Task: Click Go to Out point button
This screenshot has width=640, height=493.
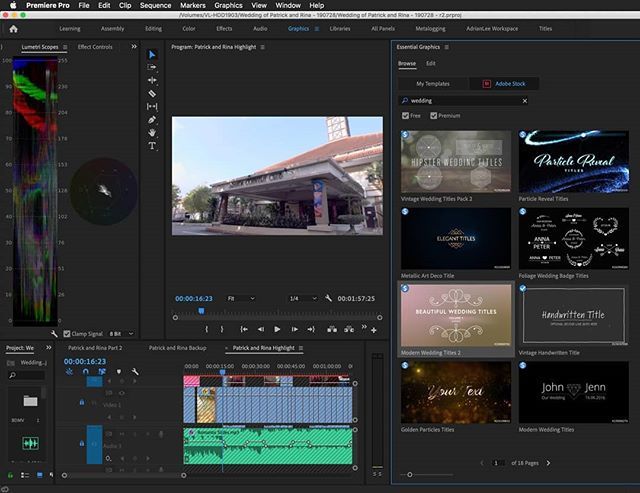Action: click(x=311, y=329)
